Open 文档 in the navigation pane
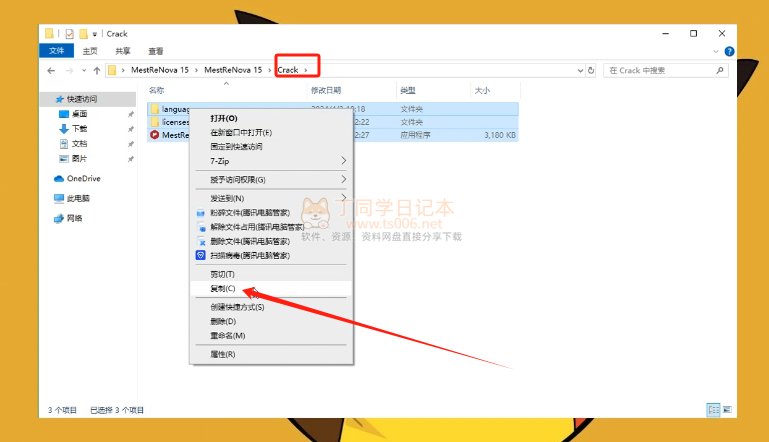The image size is (769, 442). (79, 144)
